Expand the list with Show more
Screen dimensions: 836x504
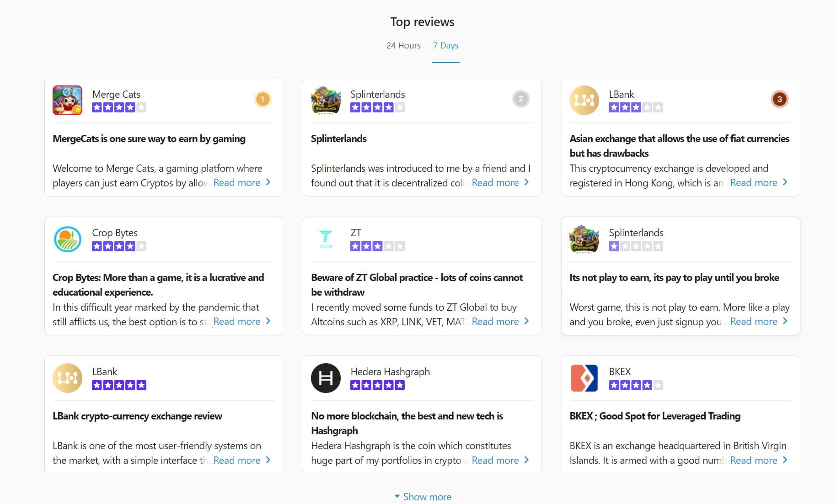(x=423, y=497)
